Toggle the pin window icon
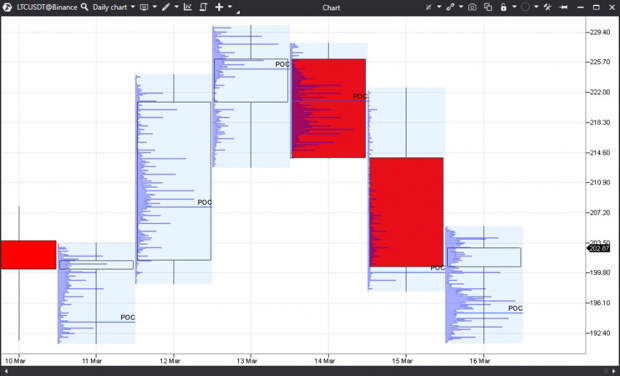 click(564, 7)
